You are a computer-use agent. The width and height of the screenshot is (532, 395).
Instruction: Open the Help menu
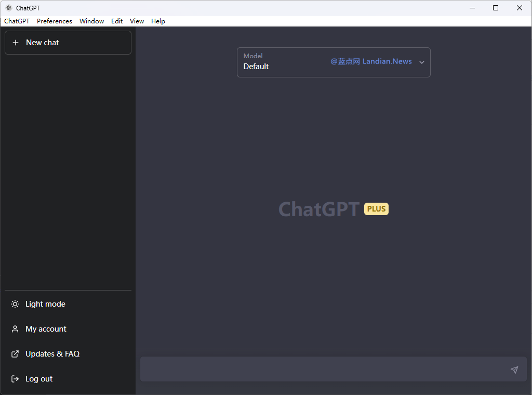click(x=158, y=21)
